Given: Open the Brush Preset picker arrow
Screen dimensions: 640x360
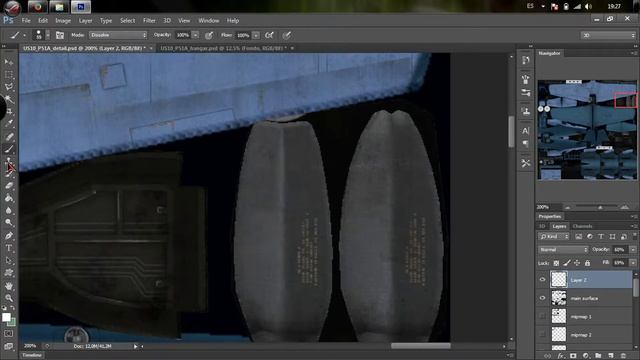Looking at the screenshot, I should point(47,36).
